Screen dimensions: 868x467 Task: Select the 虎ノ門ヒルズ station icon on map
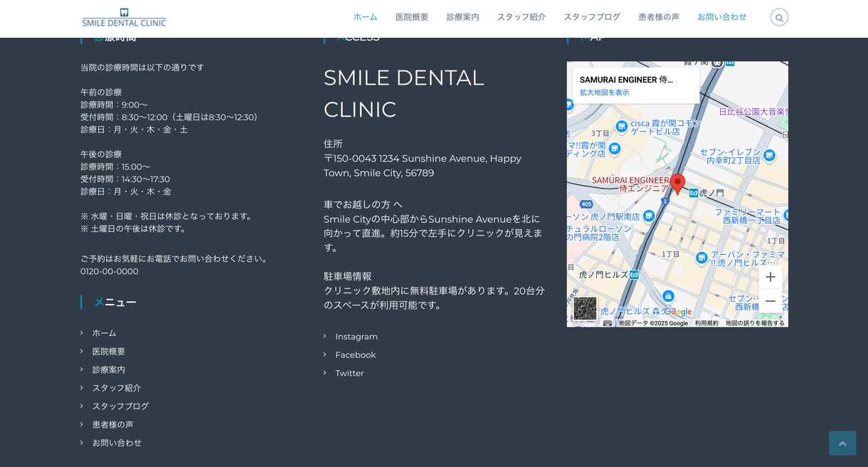[x=634, y=275]
